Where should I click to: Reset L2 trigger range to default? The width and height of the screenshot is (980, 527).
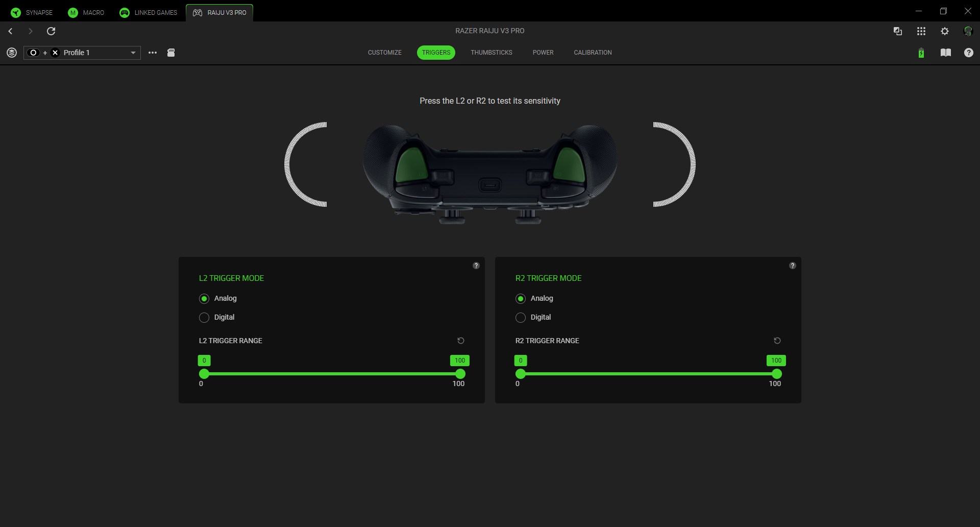460,341
